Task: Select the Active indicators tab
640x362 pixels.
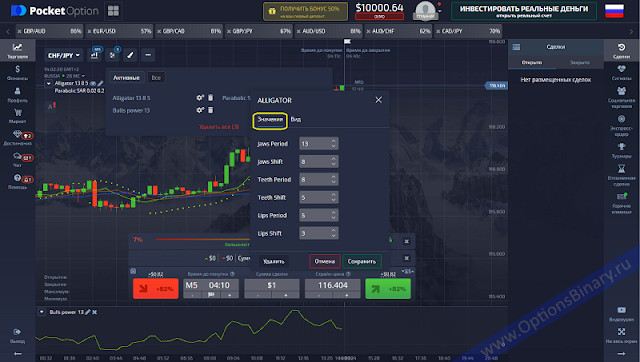Action: pyautogui.click(x=126, y=78)
